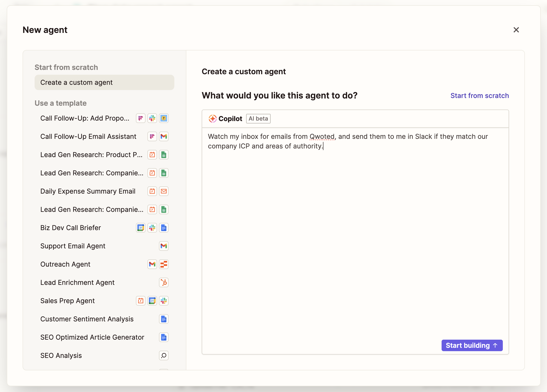Click the Google Docs icon beside Customer Sentiment Analysis
This screenshot has width=547, height=392.
pyautogui.click(x=164, y=319)
